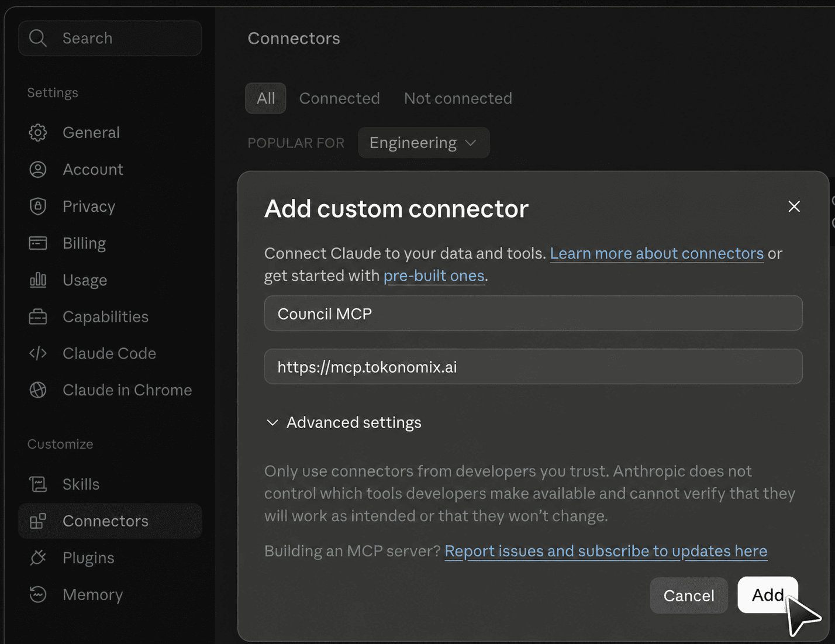This screenshot has width=835, height=644.
Task: Open Learn more about connectors link
Action: click(657, 253)
